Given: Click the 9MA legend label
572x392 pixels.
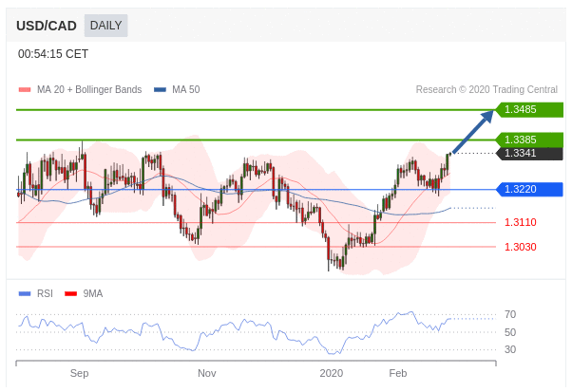Looking at the screenshot, I should coord(93,293).
